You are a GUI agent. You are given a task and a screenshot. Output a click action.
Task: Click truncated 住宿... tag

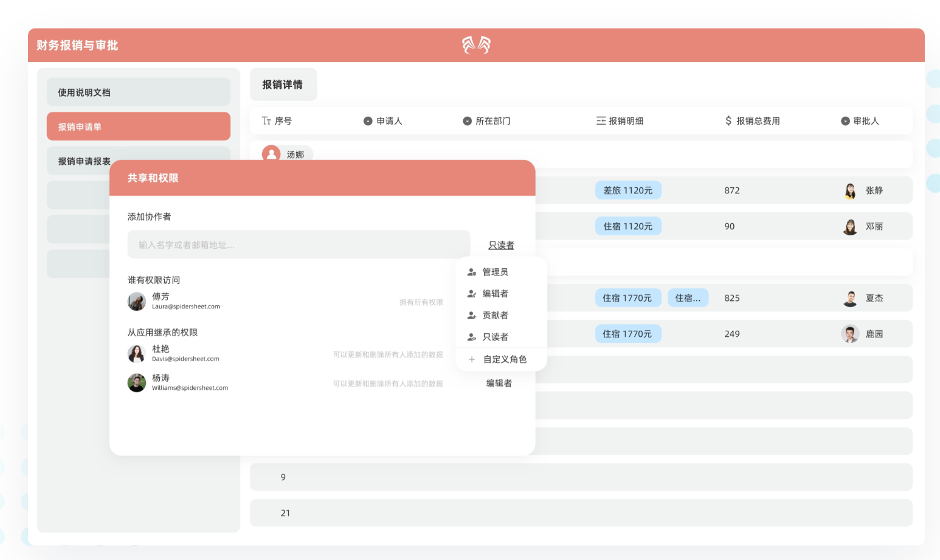[x=688, y=298]
